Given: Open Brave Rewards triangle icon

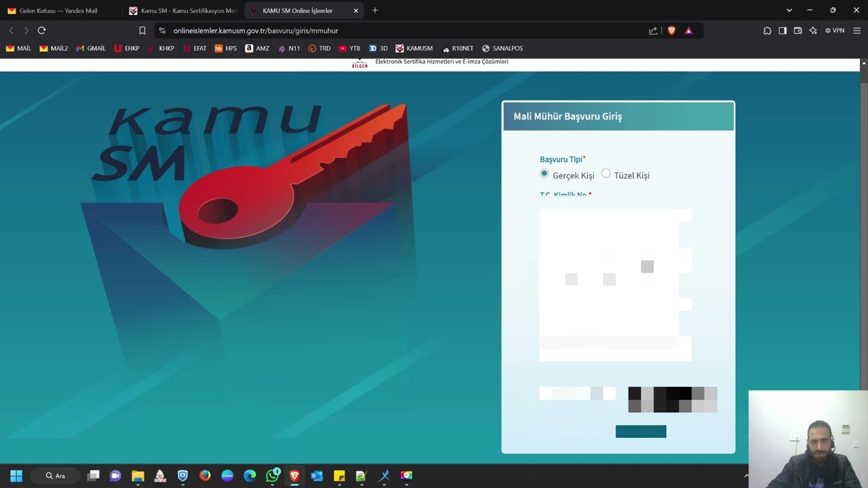Looking at the screenshot, I should pyautogui.click(x=688, y=30).
